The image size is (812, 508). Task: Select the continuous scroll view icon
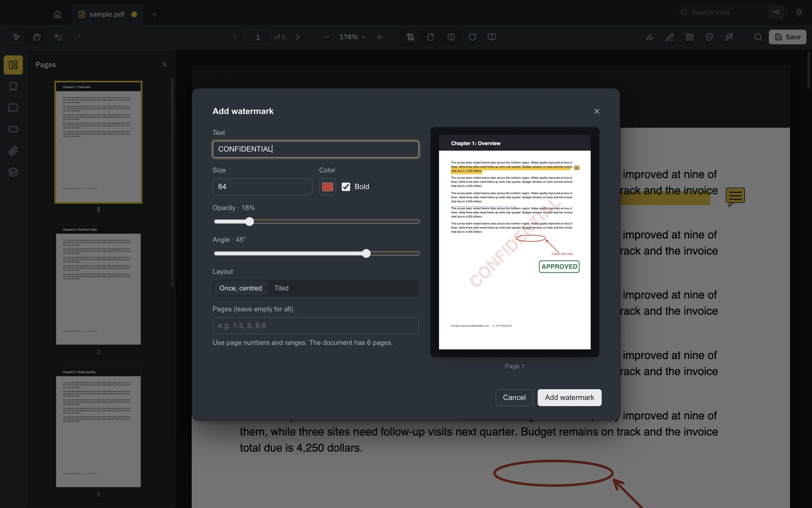[x=410, y=37]
